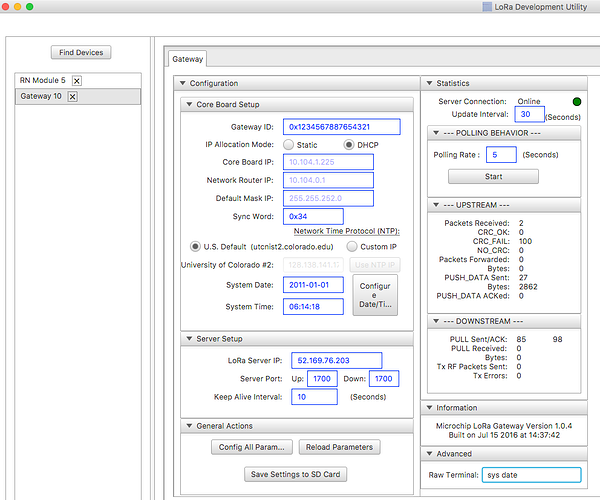Collapse the Information section
Screen dimensions: 600x500
coord(429,407)
